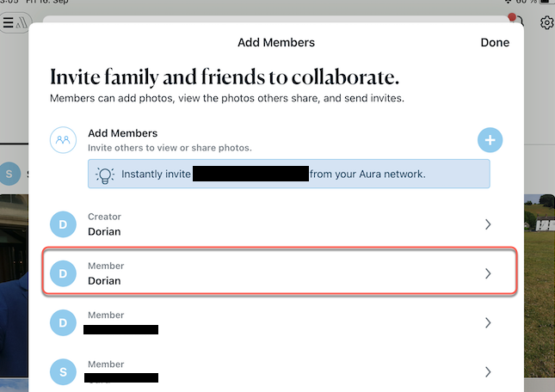
Task: Tap the highlighted Member Dorian avatar
Action: click(63, 273)
